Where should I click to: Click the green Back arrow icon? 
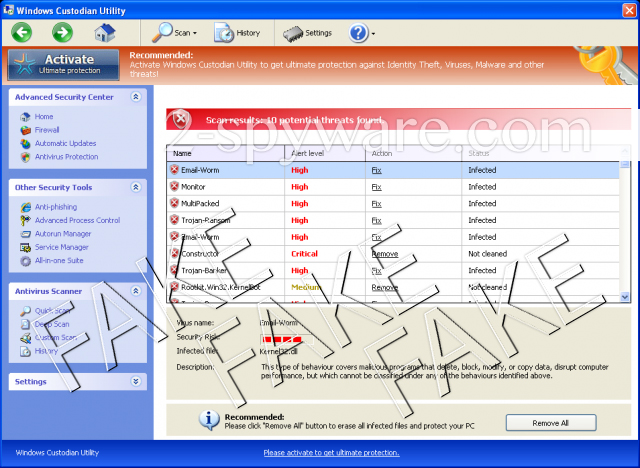point(21,32)
